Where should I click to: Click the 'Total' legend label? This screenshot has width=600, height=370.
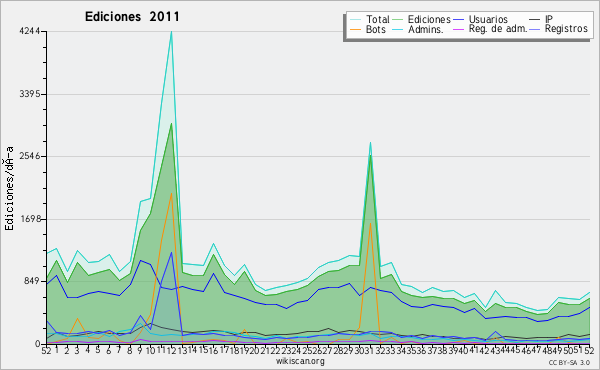(378, 19)
